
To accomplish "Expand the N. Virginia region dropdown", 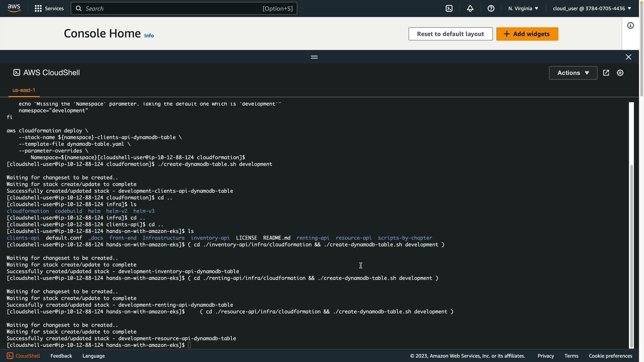I will click(x=523, y=8).
